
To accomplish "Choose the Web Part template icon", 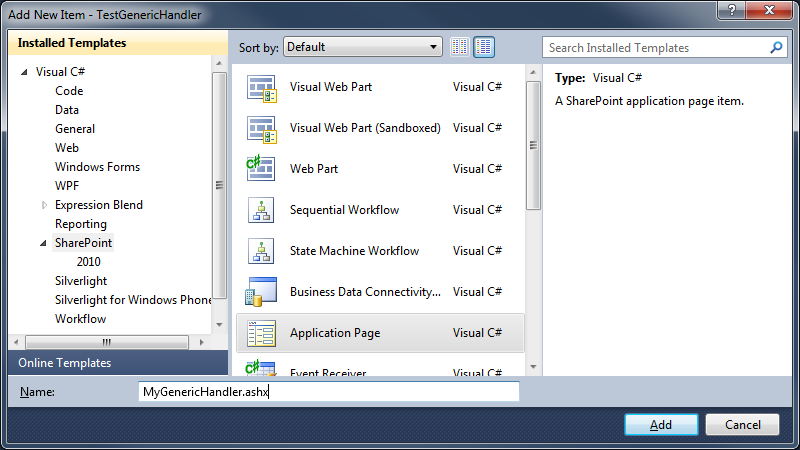I will click(261, 168).
